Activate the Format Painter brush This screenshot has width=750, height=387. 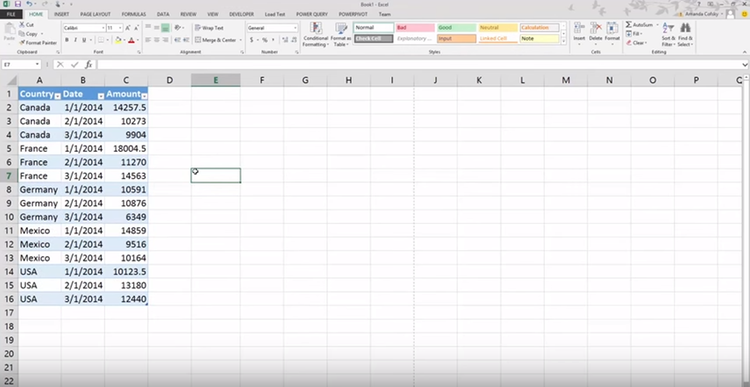click(x=38, y=43)
